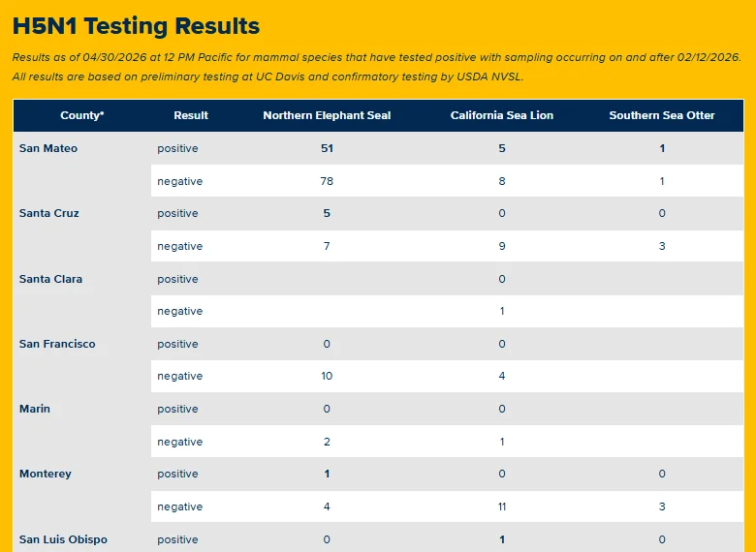The image size is (756, 552).
Task: Select Monterey negative sea otter value '3'
Action: click(662, 506)
